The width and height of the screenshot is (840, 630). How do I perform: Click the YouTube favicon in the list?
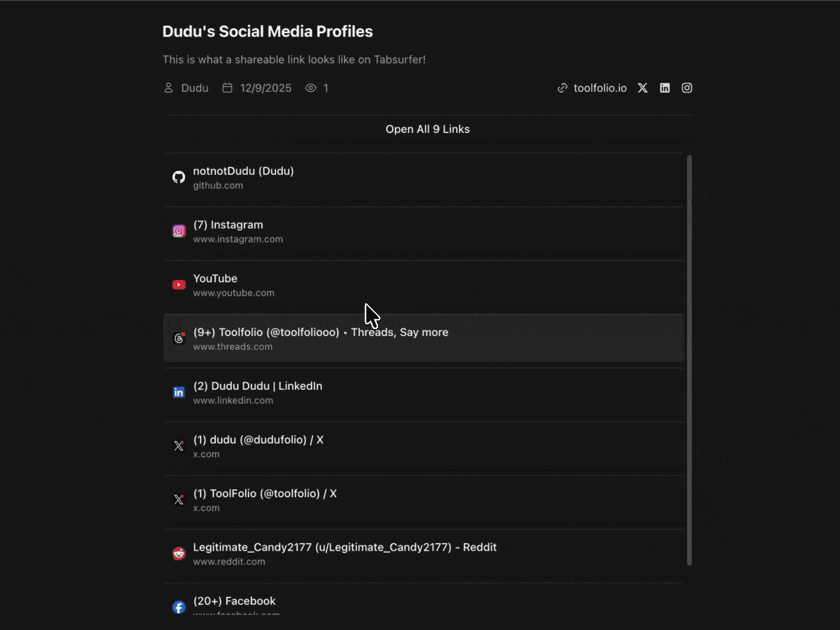coord(178,285)
